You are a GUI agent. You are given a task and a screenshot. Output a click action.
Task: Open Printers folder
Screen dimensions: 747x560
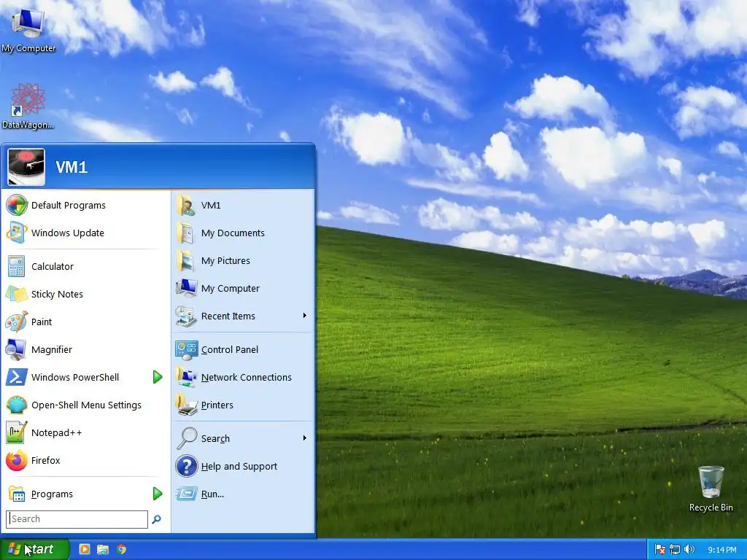(242, 405)
